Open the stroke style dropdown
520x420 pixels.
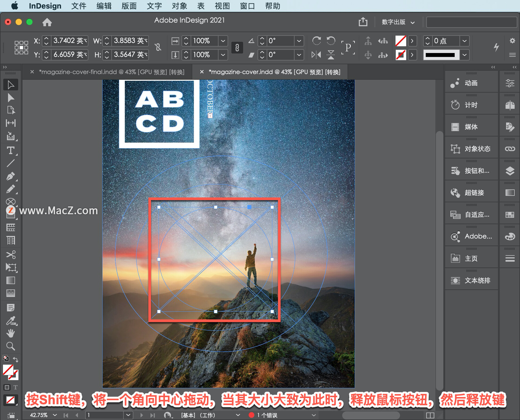464,55
